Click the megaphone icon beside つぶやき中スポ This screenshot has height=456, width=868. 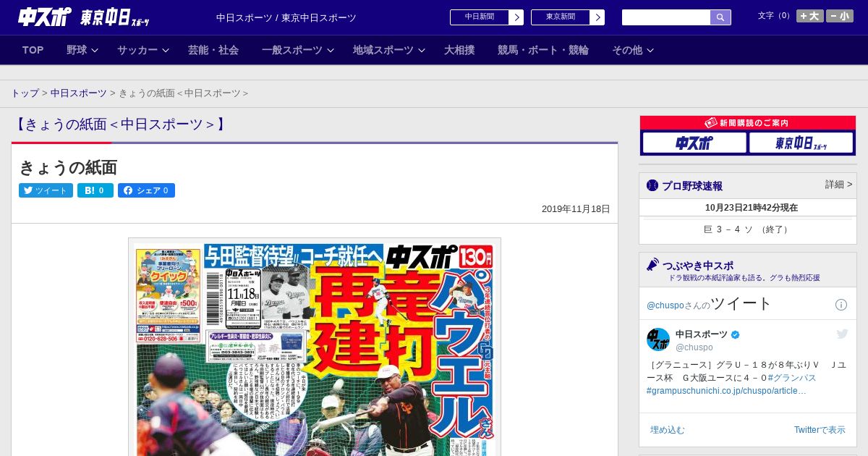pyautogui.click(x=652, y=265)
